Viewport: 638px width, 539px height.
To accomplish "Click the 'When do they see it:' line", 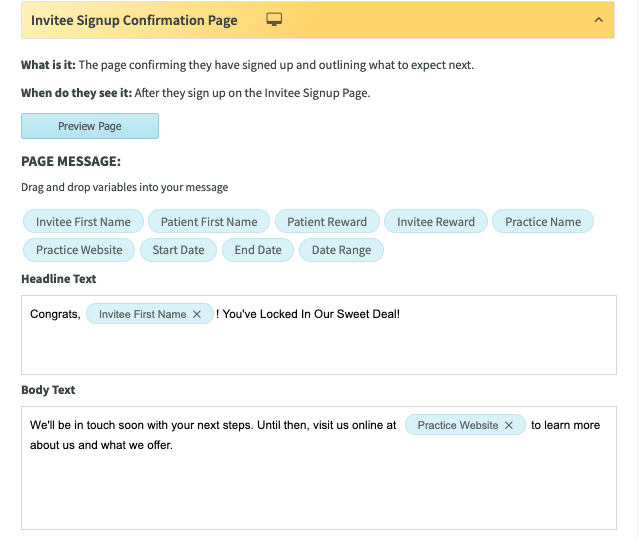I will click(x=196, y=93).
